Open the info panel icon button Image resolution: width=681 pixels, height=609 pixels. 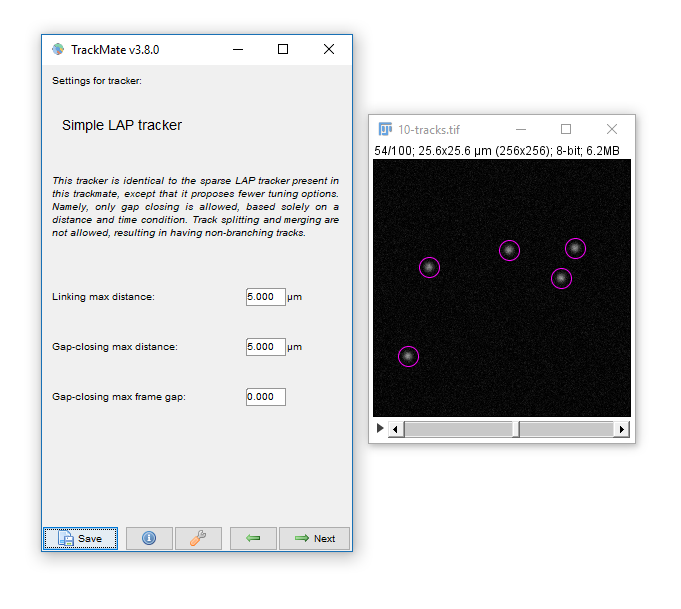(149, 538)
